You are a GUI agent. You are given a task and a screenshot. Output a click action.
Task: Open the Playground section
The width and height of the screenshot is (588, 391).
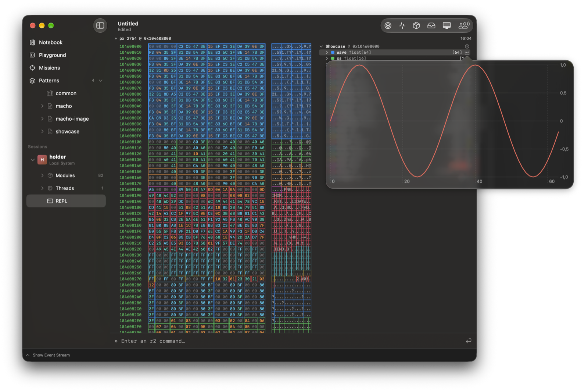coord(53,55)
